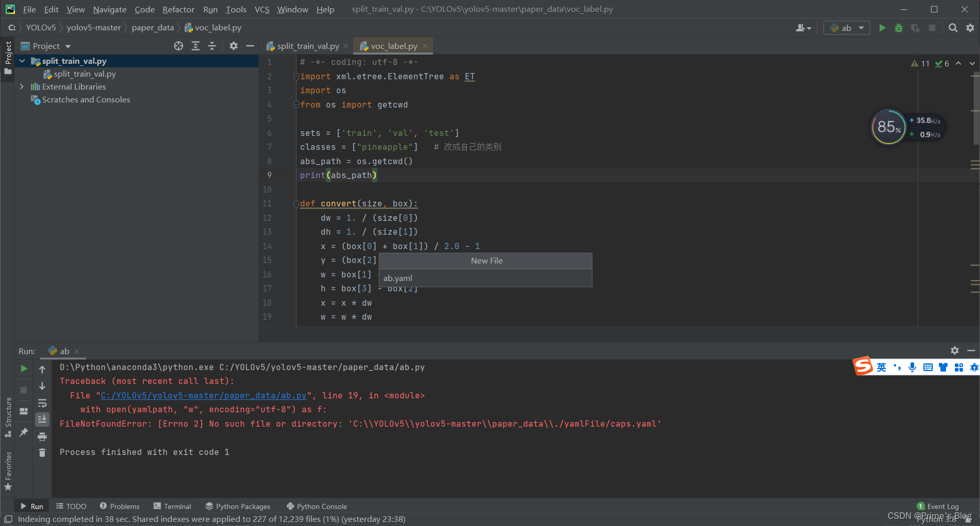Open Project panel options gear
This screenshot has width=980, height=526.
(x=234, y=46)
